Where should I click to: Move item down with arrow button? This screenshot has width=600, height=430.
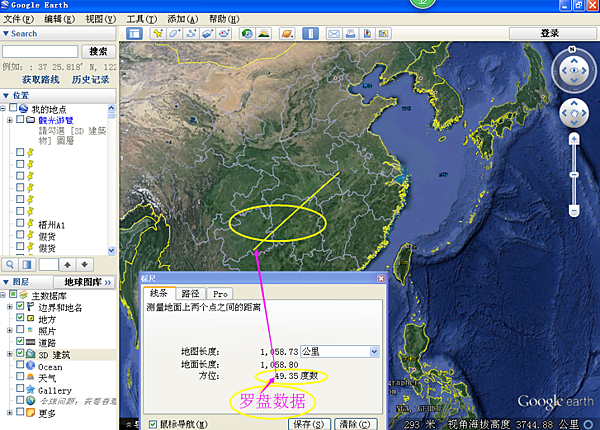[85, 265]
